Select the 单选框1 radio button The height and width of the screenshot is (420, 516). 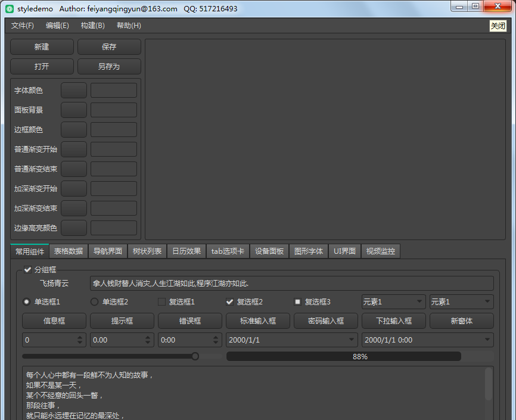point(27,302)
